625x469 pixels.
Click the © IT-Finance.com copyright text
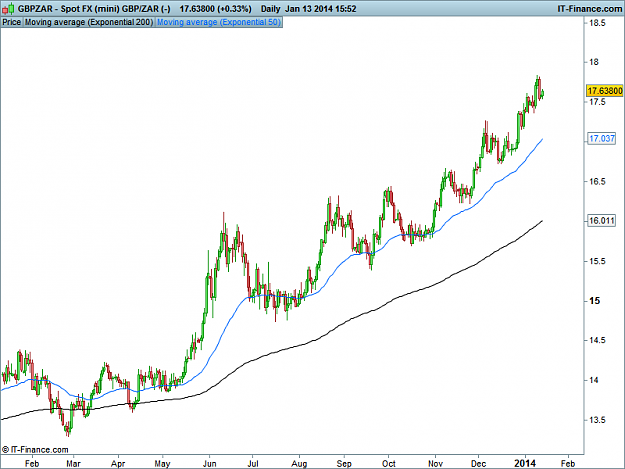[x=35, y=450]
